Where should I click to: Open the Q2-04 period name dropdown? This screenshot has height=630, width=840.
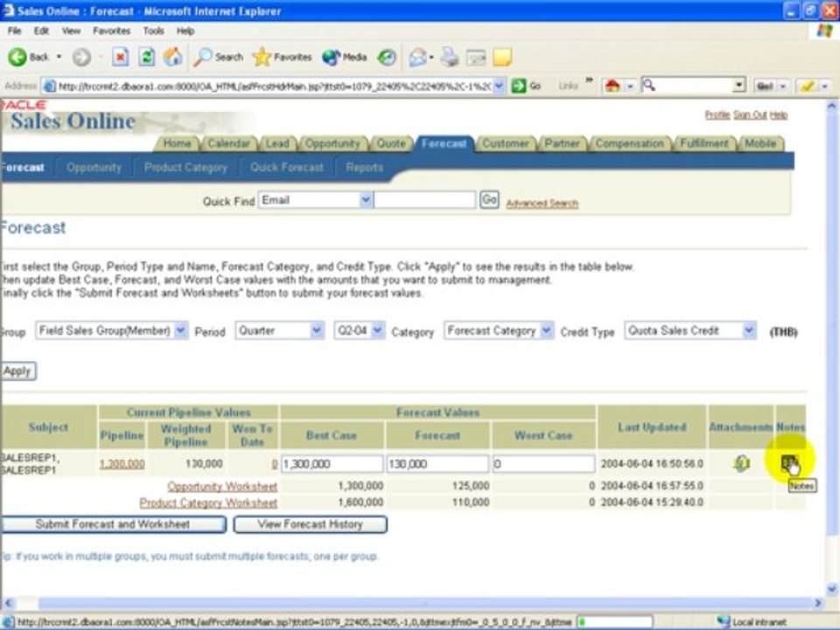(x=378, y=331)
